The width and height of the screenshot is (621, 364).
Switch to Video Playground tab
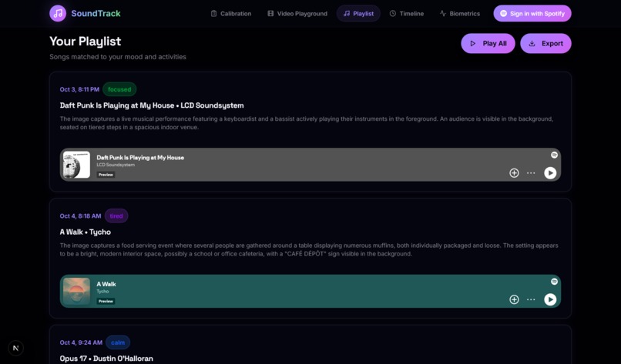pos(297,13)
